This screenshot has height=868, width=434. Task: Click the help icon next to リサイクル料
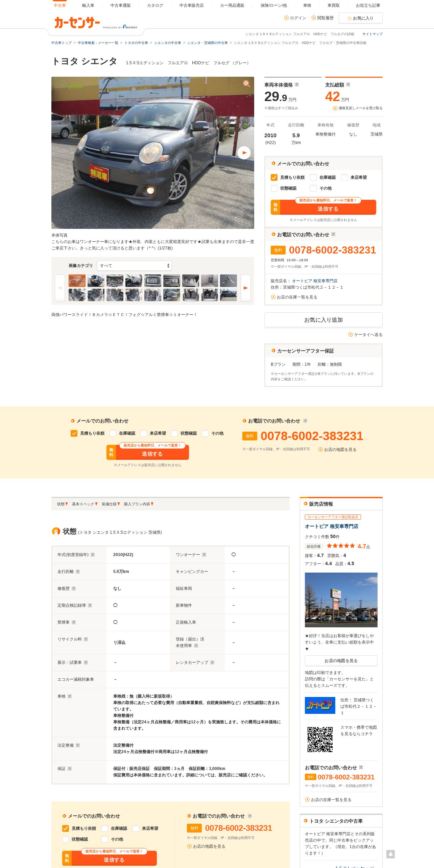[x=86, y=639]
